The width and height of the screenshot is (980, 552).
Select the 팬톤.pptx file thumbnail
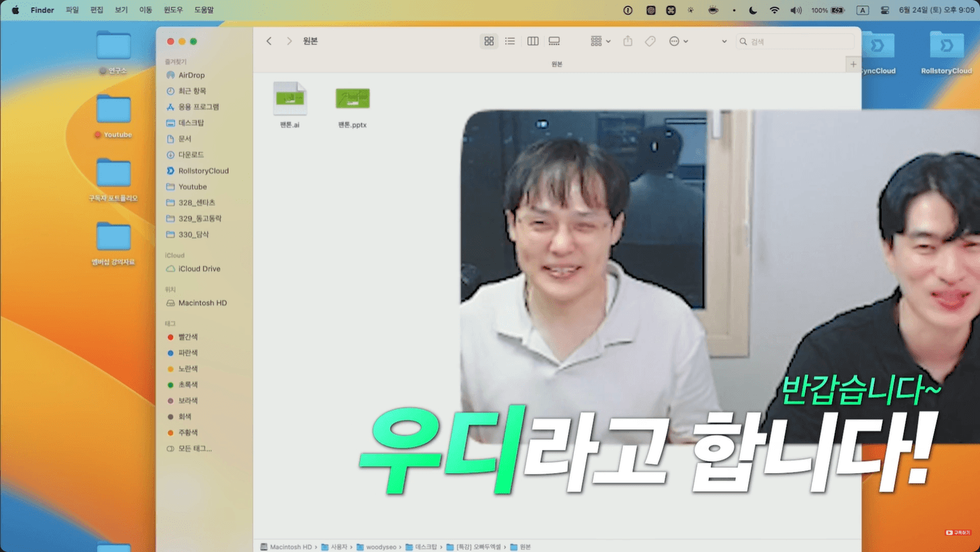pyautogui.click(x=352, y=99)
